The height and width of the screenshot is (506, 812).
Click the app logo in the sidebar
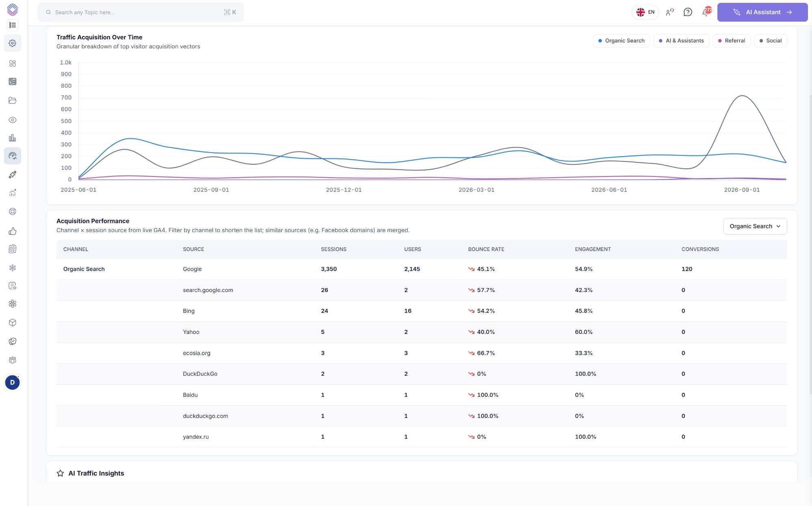click(13, 9)
